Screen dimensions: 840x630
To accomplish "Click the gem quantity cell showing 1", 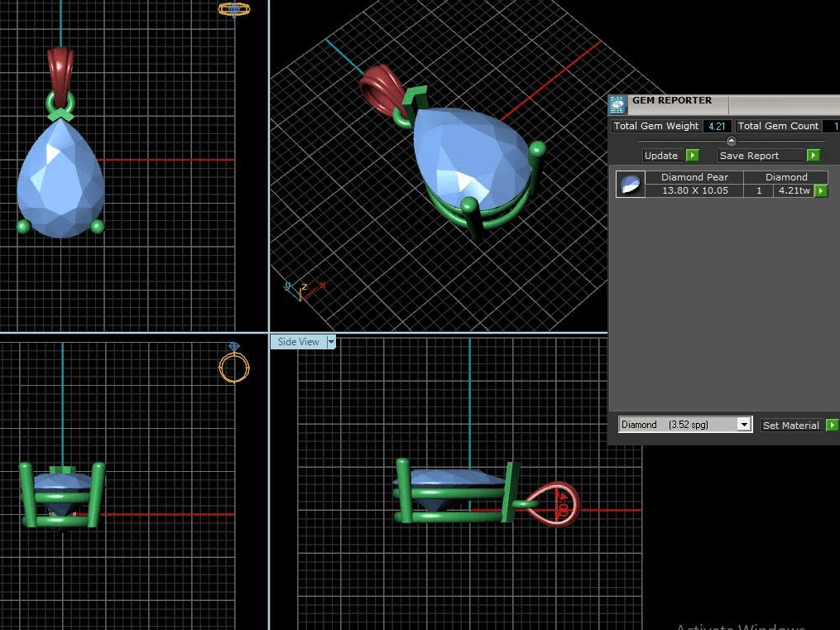I will 759,190.
